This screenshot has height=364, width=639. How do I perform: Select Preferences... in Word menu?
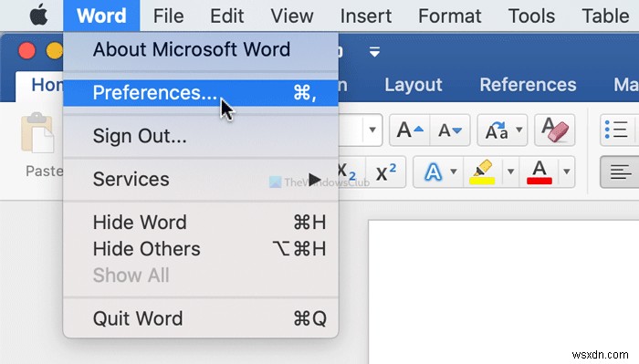[x=201, y=93]
